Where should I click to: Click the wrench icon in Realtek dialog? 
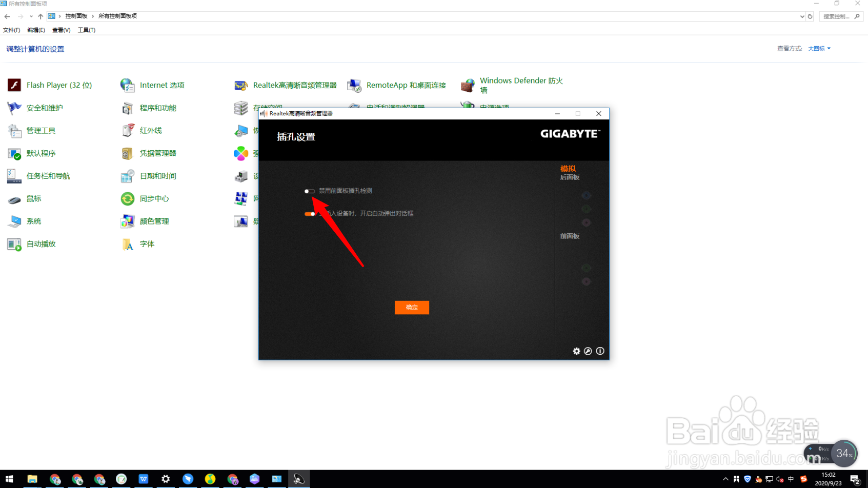pyautogui.click(x=588, y=351)
